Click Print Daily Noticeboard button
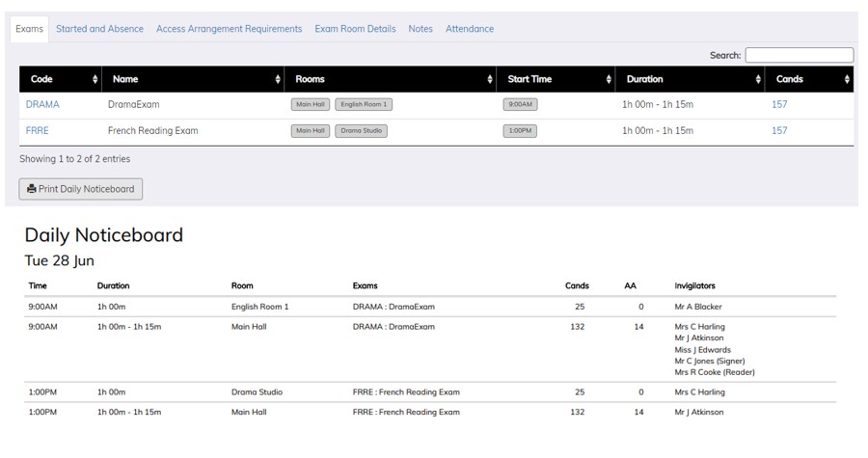 pyautogui.click(x=81, y=189)
